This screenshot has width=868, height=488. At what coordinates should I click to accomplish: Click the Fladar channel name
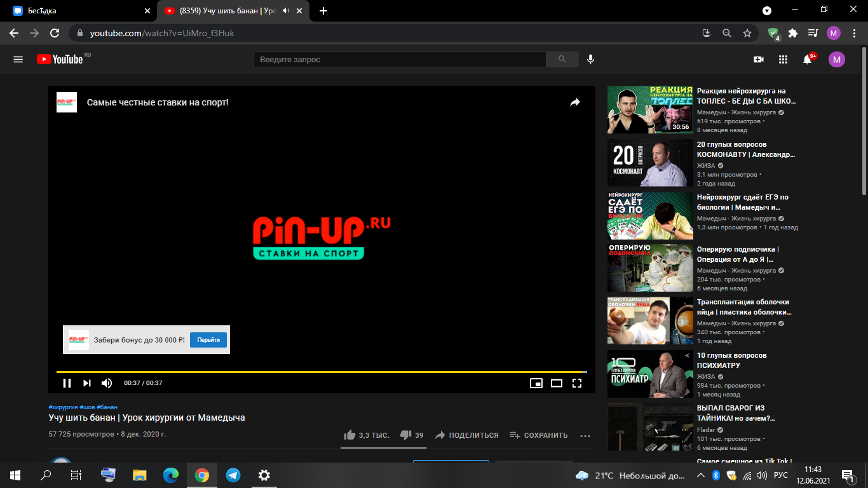pyautogui.click(x=707, y=429)
